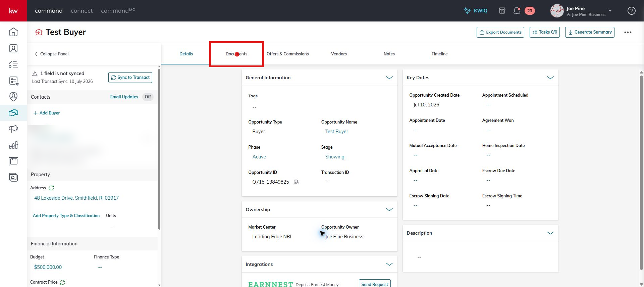Open the Campaigns megaphone sidebar icon
Image resolution: width=644 pixels, height=287 pixels.
13,129
